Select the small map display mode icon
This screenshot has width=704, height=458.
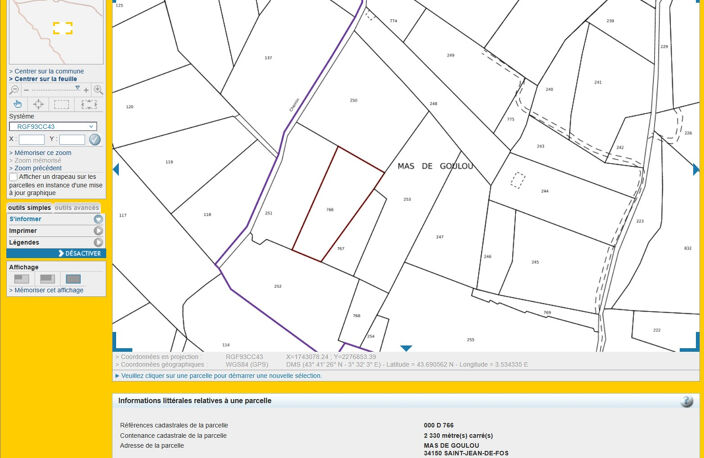click(22, 279)
